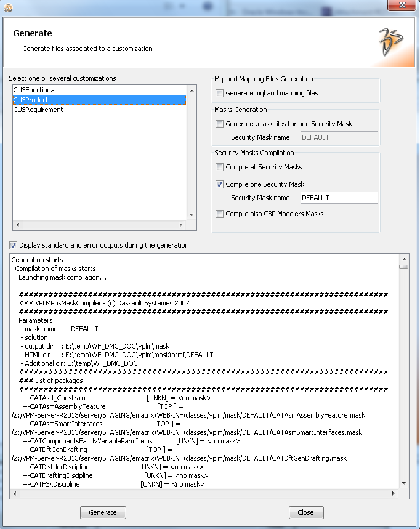Click the disabled Security Mask name field under Masks Generation
This screenshot has width=420, height=529.
click(339, 137)
